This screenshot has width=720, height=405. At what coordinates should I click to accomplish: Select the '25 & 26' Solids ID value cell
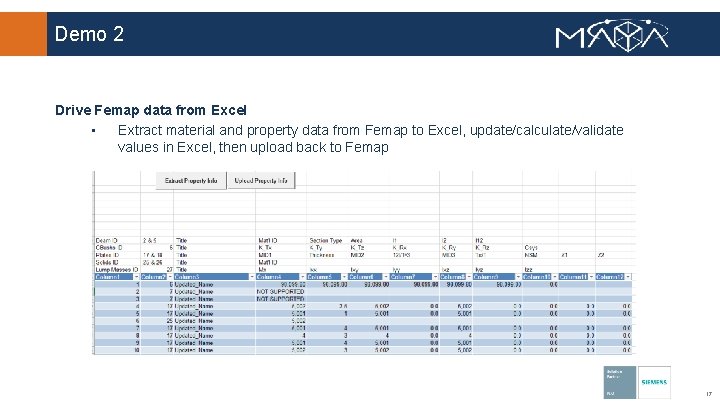point(157,262)
